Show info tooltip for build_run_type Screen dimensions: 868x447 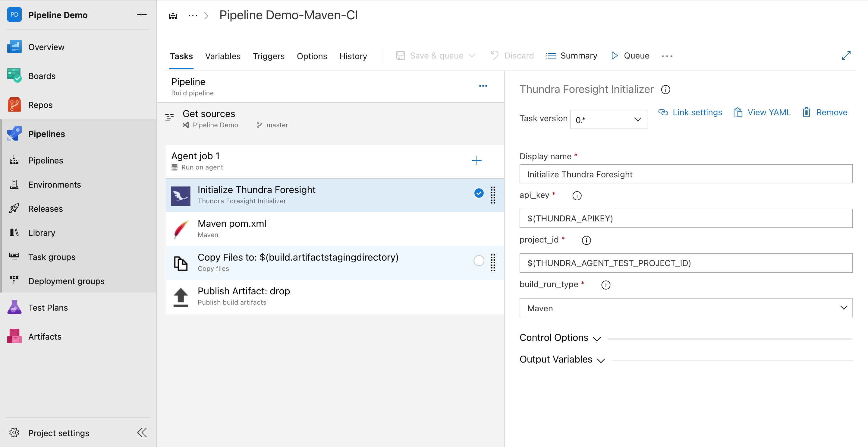(x=605, y=285)
